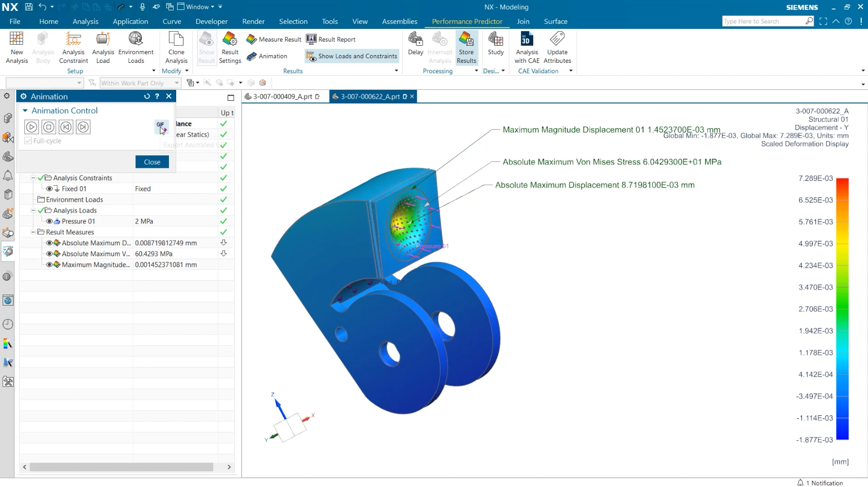Collapse the Result Measures folder
868x487 pixels.
(x=33, y=232)
